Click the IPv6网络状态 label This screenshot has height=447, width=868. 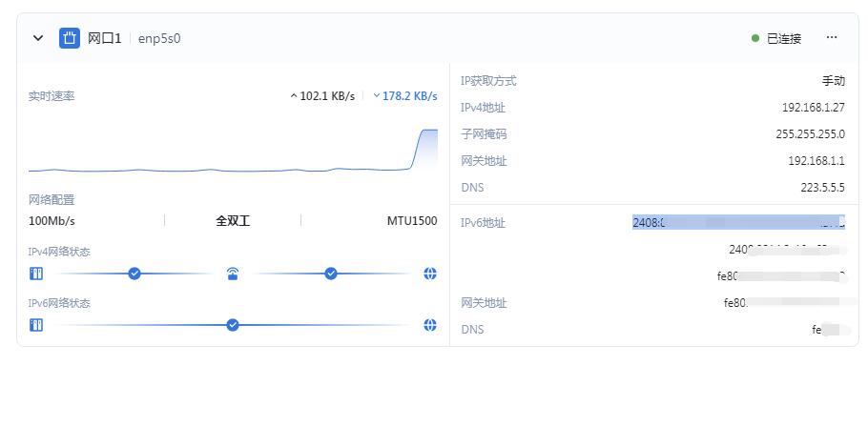click(x=59, y=303)
